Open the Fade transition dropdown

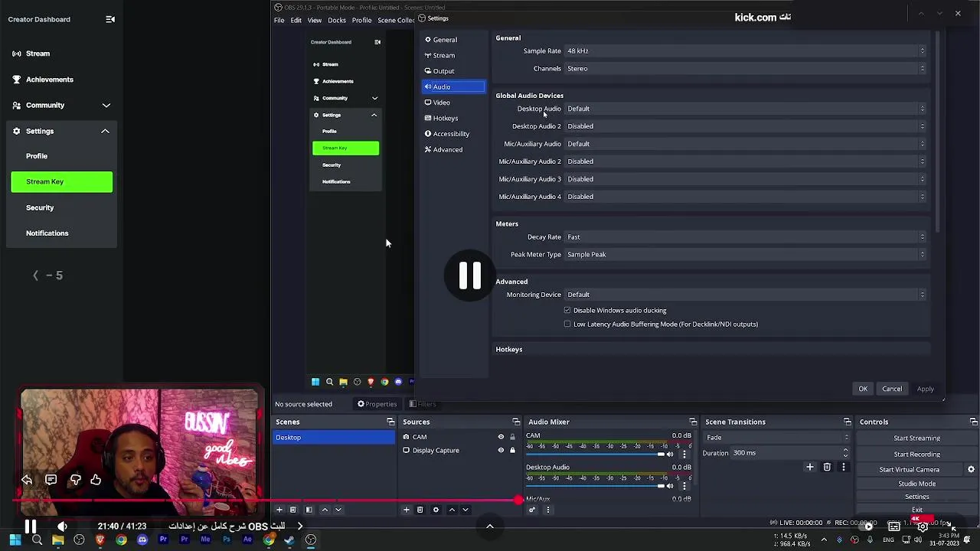776,438
